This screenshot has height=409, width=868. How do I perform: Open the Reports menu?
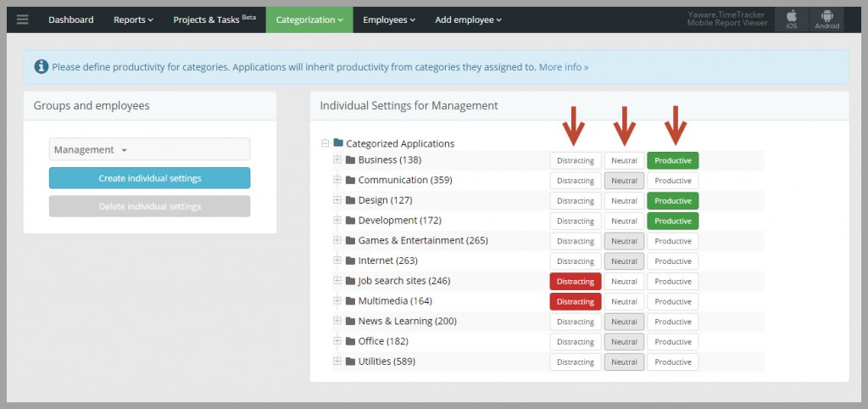pyautogui.click(x=133, y=20)
